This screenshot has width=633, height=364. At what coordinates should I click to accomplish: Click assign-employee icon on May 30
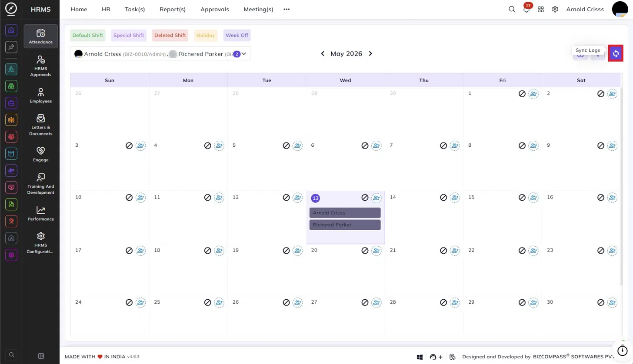coord(612,302)
